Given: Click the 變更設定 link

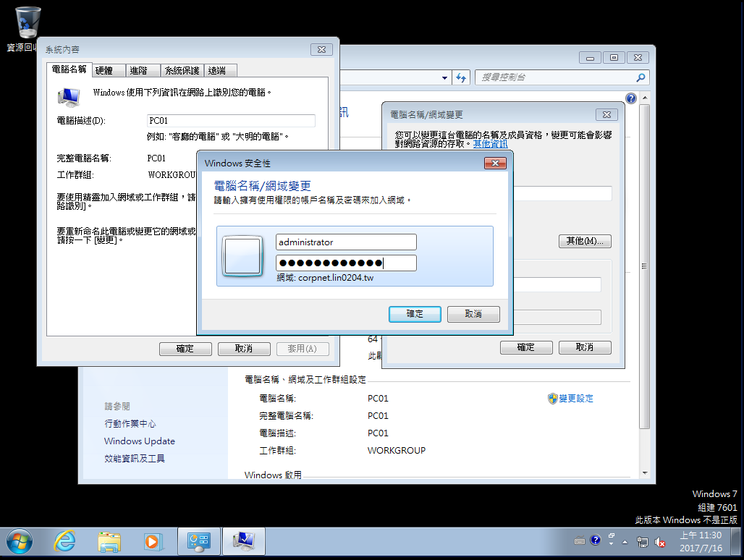Looking at the screenshot, I should (576, 399).
